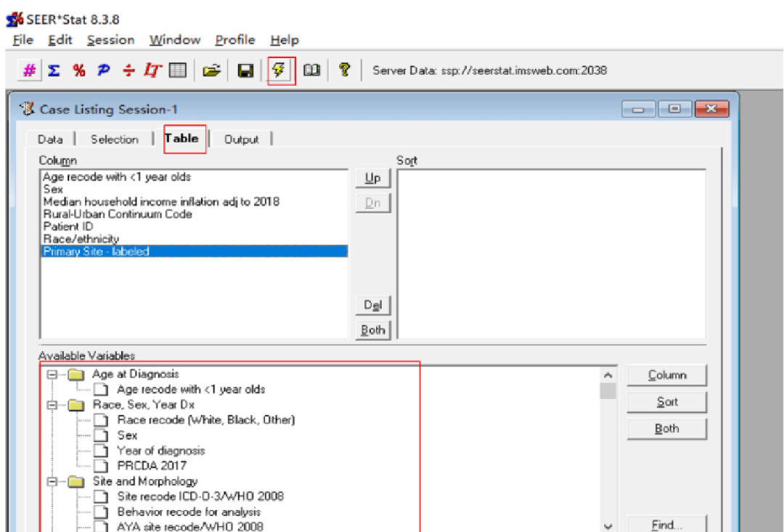The width and height of the screenshot is (784, 532).
Task: Execute the session with the lightning bolt icon
Action: [x=279, y=70]
